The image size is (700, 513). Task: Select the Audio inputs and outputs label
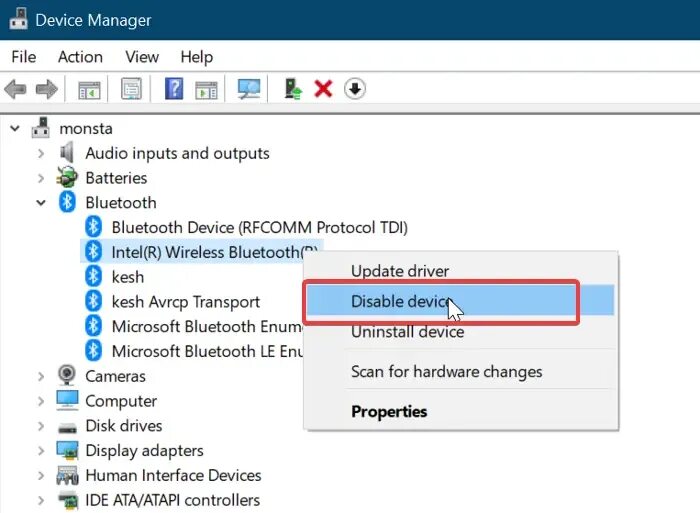click(x=177, y=153)
